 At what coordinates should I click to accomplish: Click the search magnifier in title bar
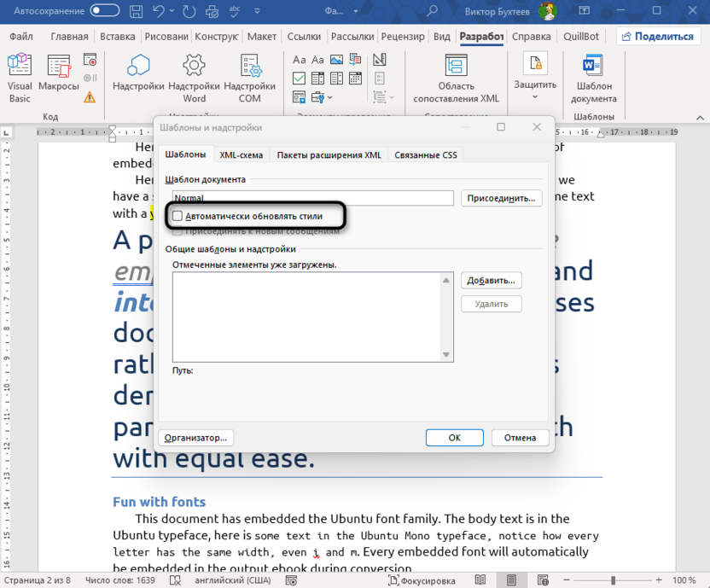(433, 11)
